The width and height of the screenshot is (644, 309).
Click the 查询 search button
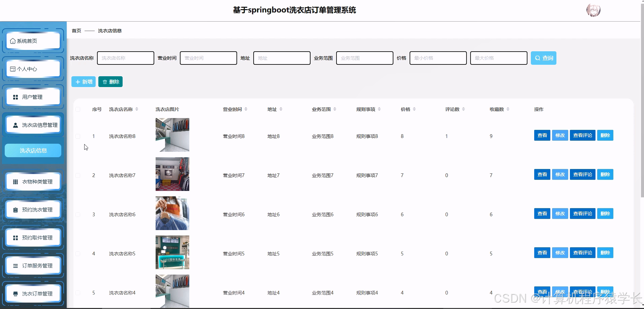543,58
